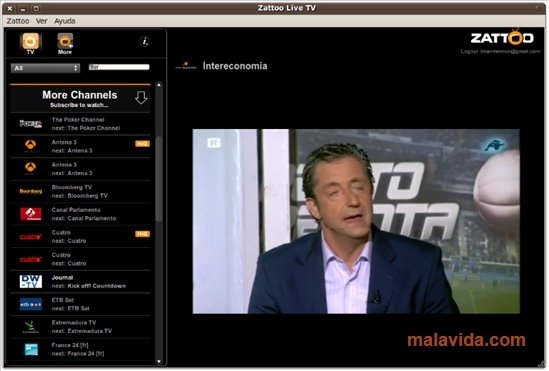Open the TV channels view icon
This screenshot has width=549, height=371.
(x=31, y=43)
